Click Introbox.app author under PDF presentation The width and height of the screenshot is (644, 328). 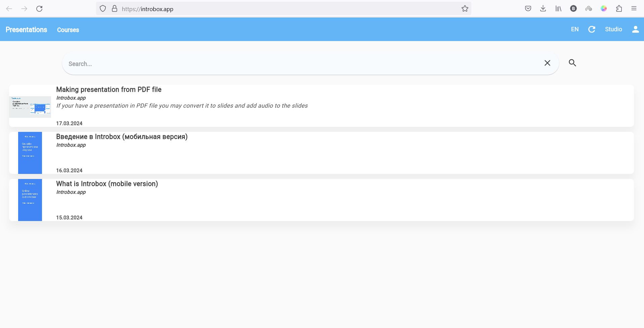coord(71,98)
